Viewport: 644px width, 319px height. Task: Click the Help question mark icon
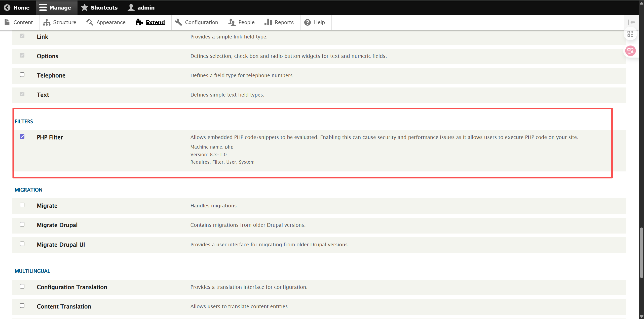(308, 22)
